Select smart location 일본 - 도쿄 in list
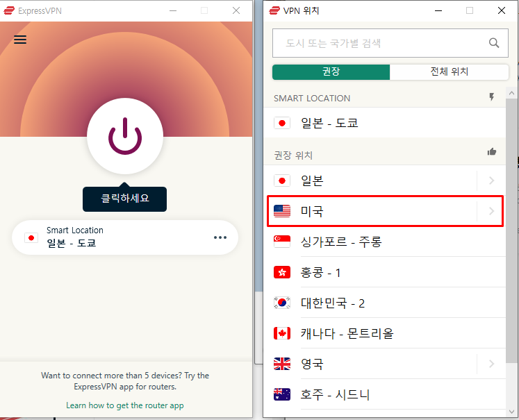519x420 pixels. 385,123
